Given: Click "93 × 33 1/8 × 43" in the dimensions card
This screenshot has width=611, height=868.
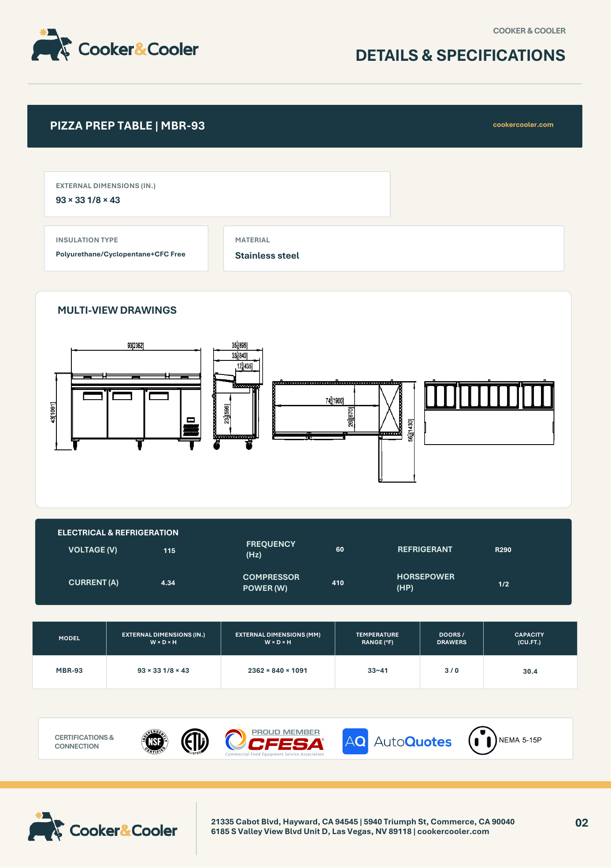Looking at the screenshot, I should 88,200.
